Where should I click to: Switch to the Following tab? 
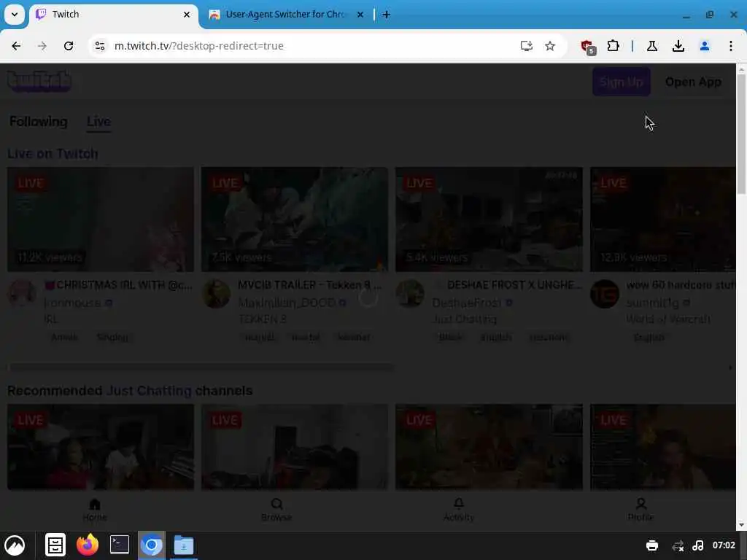point(39,122)
